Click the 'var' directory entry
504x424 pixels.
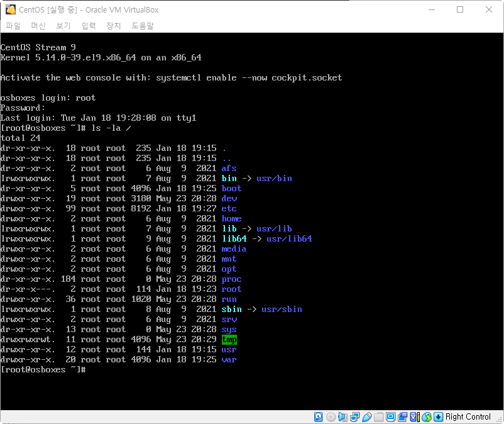(x=229, y=360)
